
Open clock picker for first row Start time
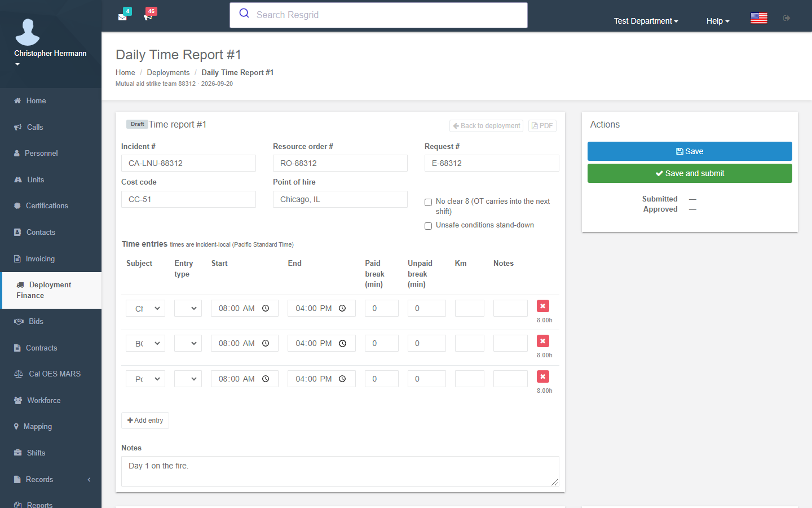[x=266, y=308]
